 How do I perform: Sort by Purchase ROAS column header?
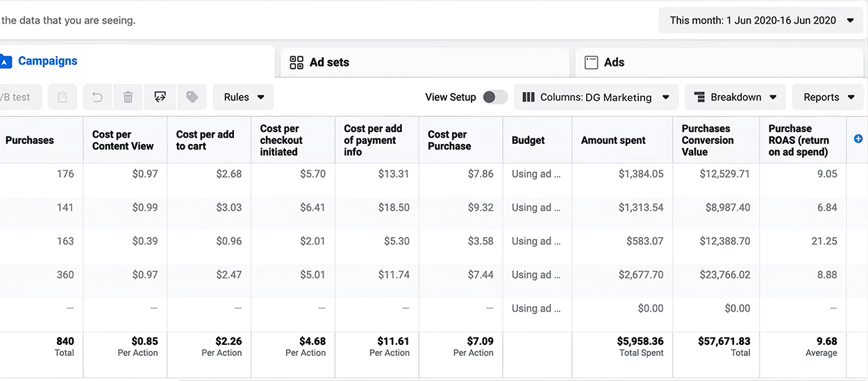tap(799, 140)
